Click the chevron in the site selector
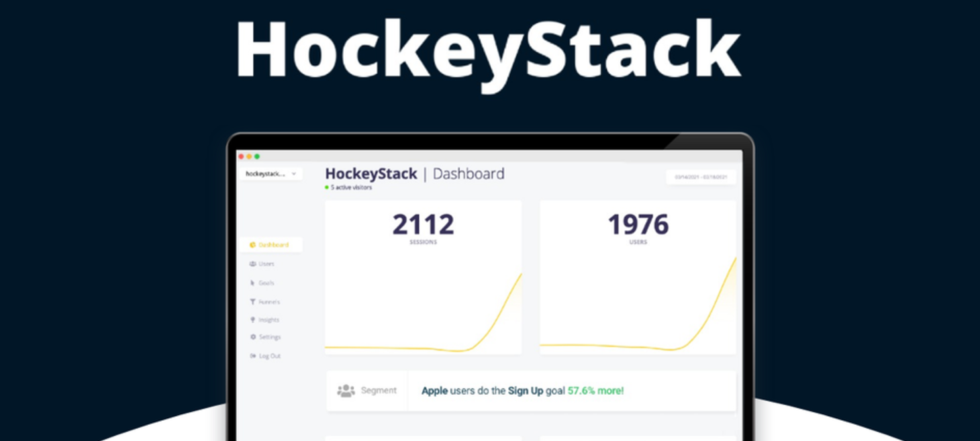This screenshot has height=441, width=980. point(293,174)
